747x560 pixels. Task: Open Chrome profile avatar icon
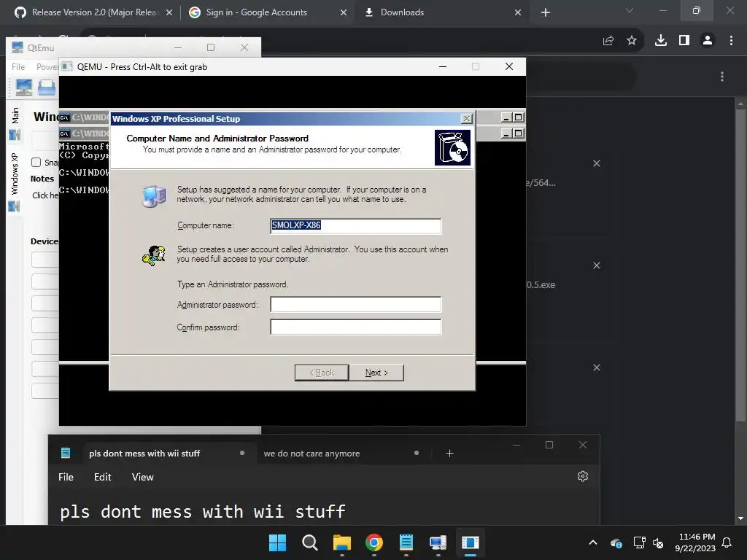coord(708,41)
